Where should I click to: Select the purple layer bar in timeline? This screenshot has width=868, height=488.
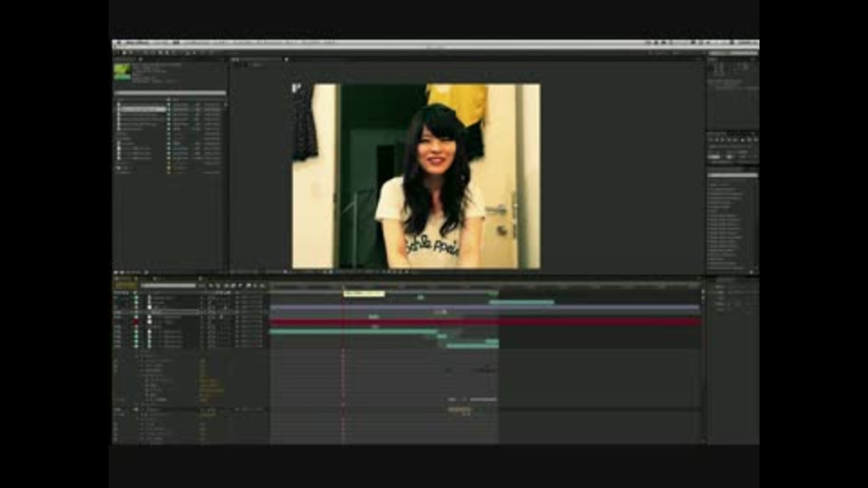coord(485,306)
